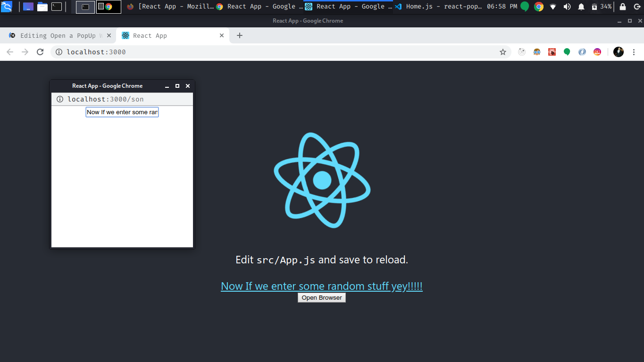Image resolution: width=644 pixels, height=362 pixels.
Task: Click the Open Browser button
Action: [322, 298]
